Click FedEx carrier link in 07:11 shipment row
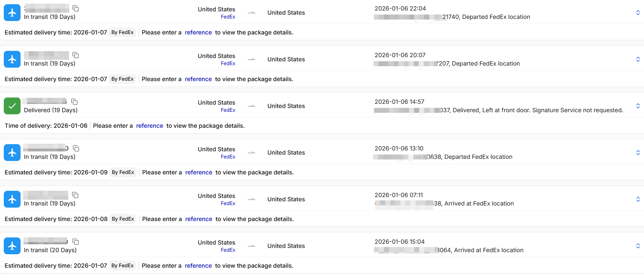644x274 pixels. tap(228, 203)
